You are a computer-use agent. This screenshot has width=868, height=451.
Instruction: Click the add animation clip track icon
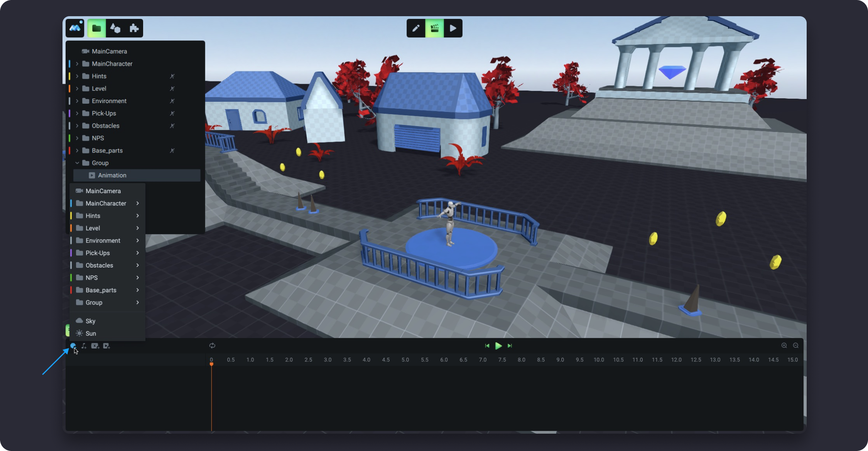(x=106, y=346)
